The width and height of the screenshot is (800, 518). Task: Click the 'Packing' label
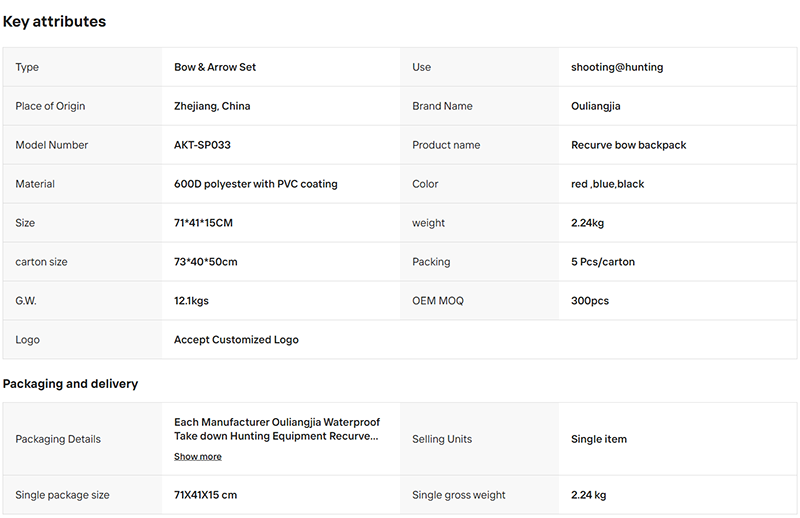[431, 262]
